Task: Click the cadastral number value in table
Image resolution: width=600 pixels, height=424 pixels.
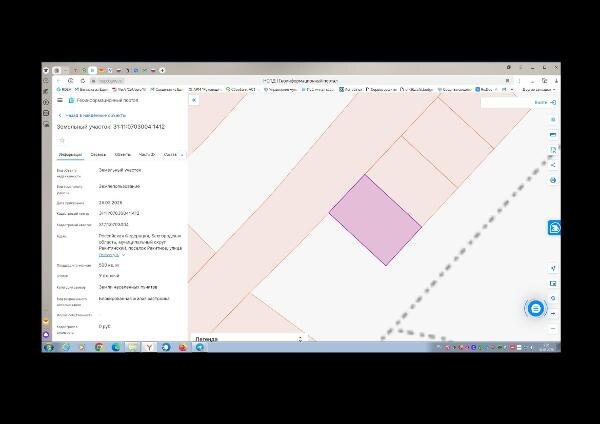Action: click(x=119, y=213)
